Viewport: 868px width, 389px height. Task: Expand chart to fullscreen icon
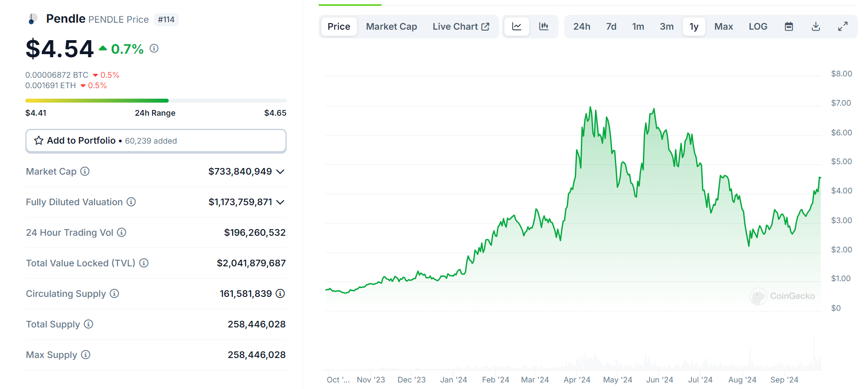pos(843,27)
